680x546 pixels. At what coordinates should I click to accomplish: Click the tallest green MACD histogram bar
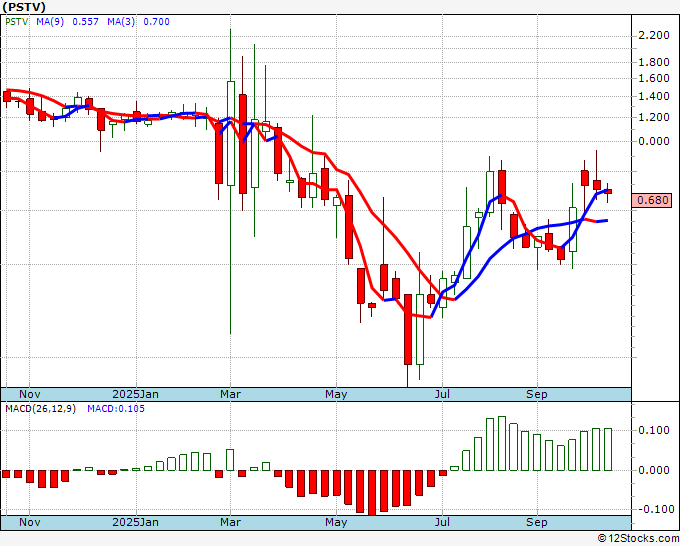(490, 444)
